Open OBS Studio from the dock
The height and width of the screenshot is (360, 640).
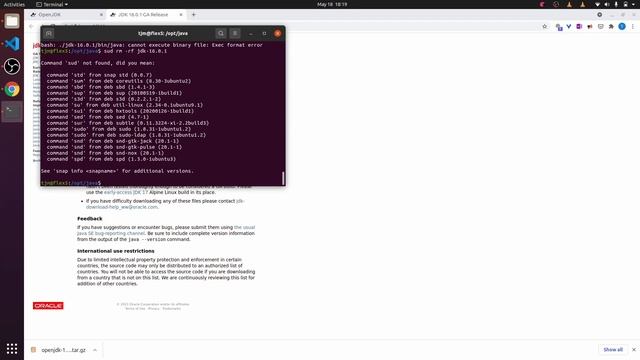tap(12, 67)
